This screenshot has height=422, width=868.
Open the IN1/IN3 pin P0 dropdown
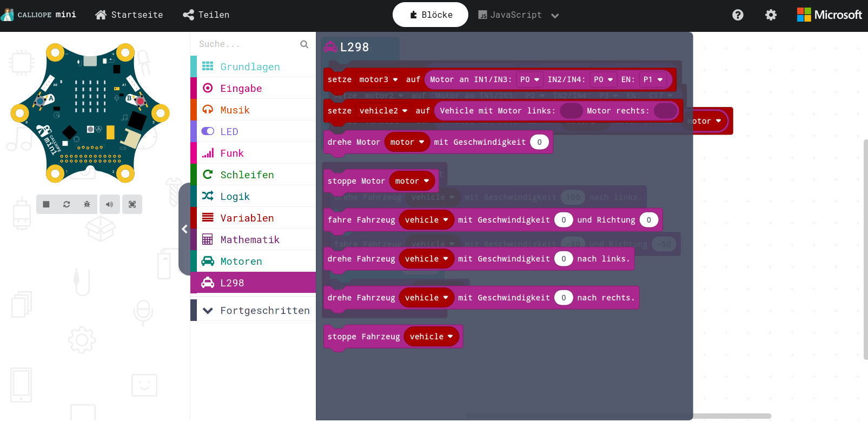[530, 79]
